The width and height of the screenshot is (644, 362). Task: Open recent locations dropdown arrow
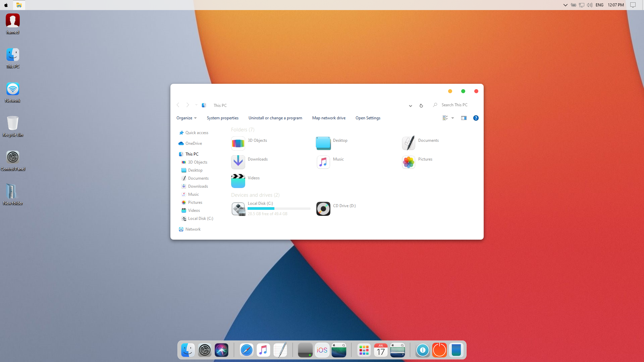[197, 105]
